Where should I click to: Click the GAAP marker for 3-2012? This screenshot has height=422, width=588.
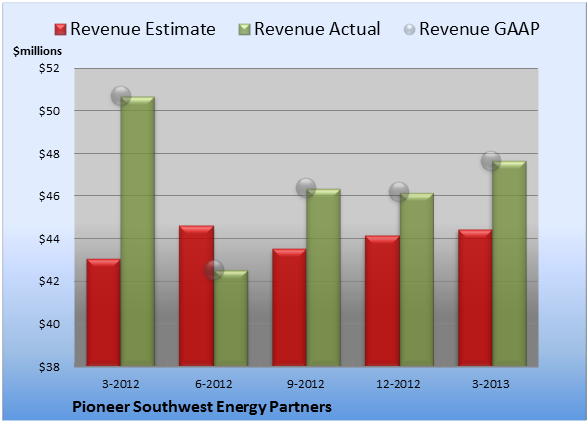pyautogui.click(x=121, y=96)
